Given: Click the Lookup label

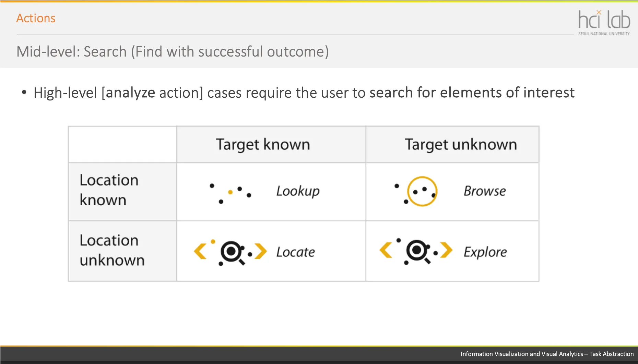Looking at the screenshot, I should pos(298,191).
